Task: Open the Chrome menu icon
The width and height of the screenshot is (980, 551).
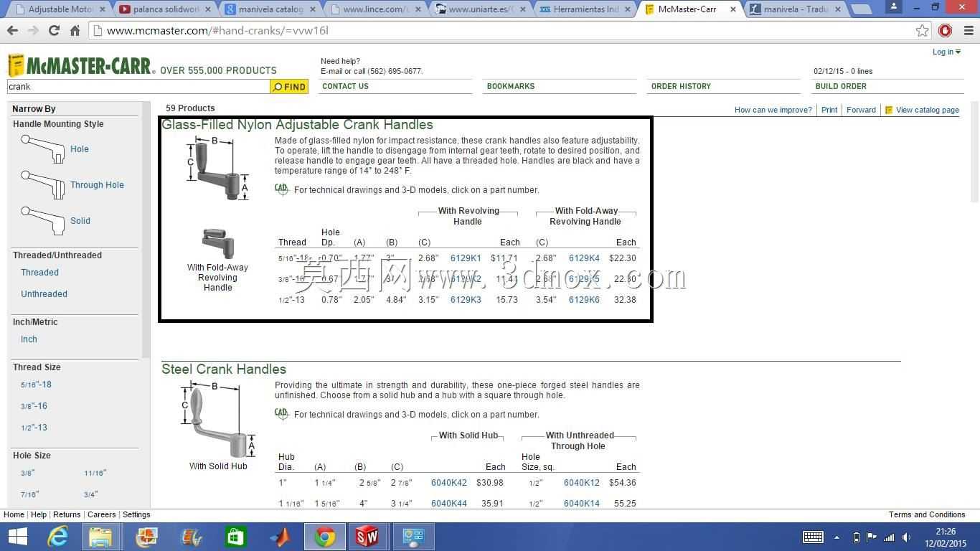Action: pyautogui.click(x=968, y=31)
